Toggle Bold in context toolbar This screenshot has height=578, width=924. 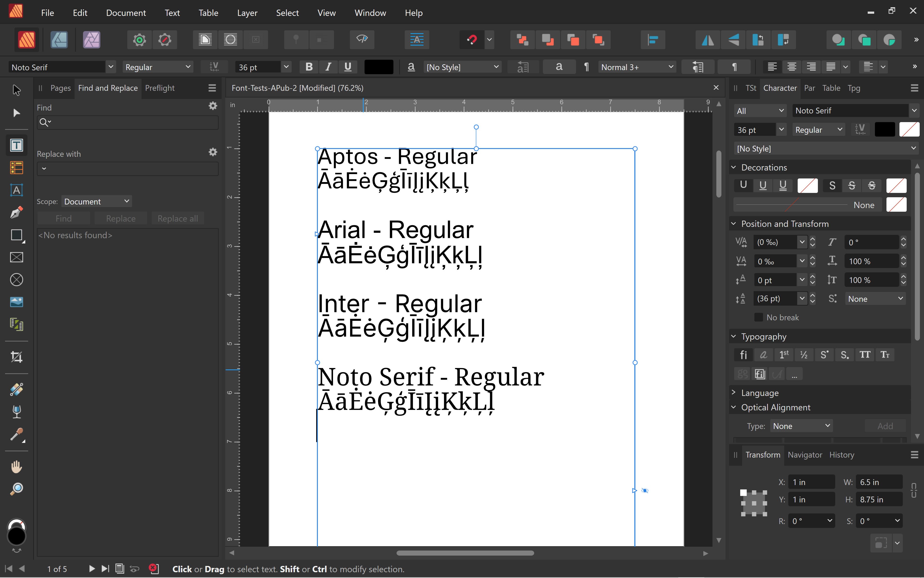(x=309, y=67)
